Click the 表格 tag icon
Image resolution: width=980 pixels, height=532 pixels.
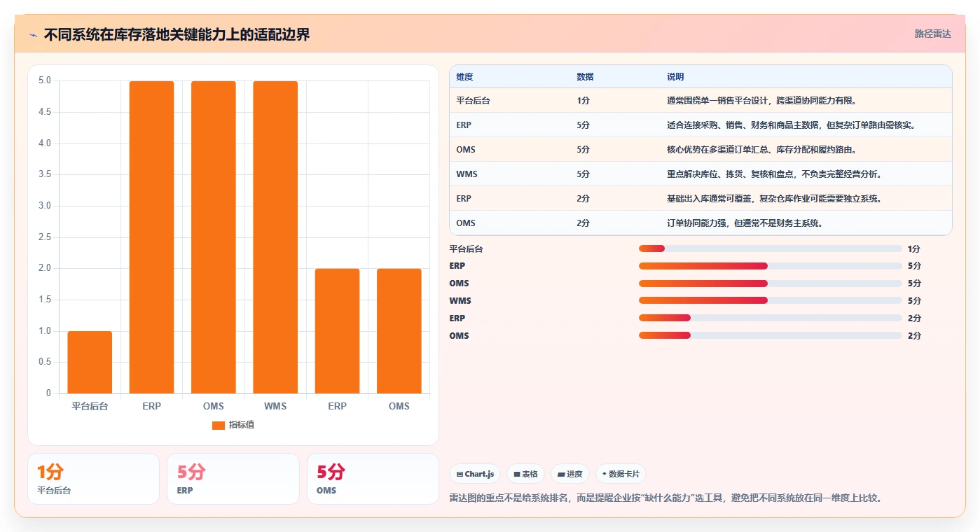[517, 474]
